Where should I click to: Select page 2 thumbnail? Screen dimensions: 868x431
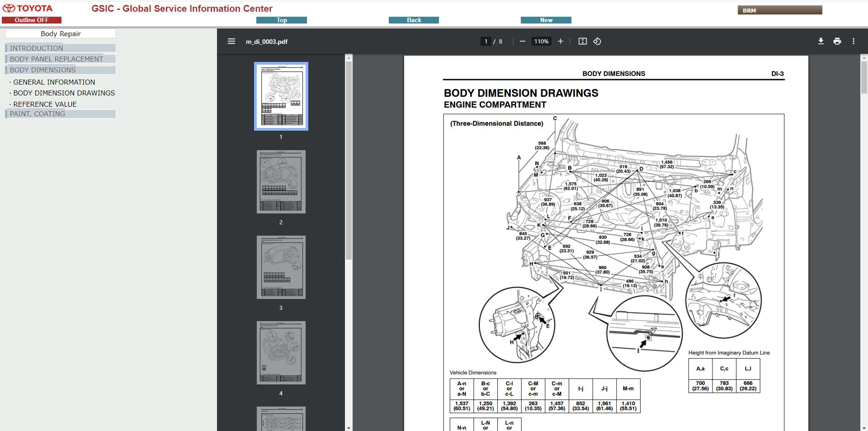(281, 182)
